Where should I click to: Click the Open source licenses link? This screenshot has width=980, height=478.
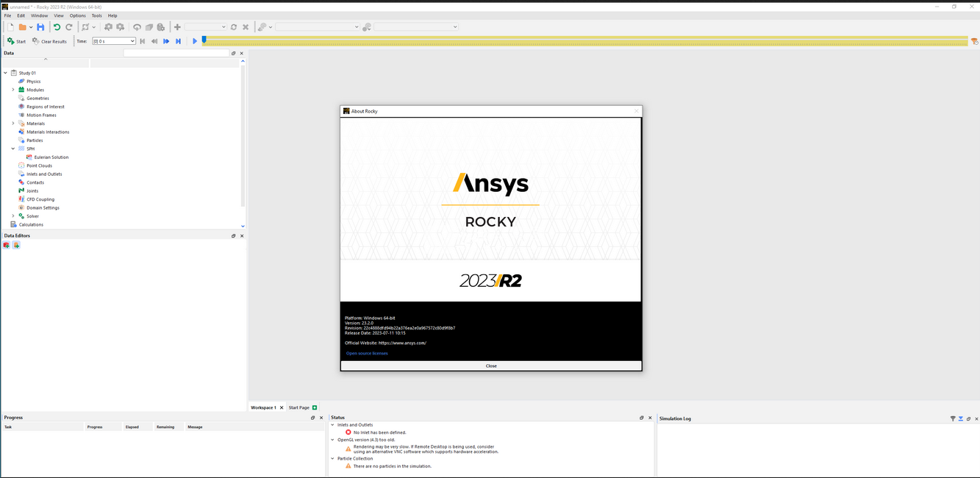(x=366, y=353)
